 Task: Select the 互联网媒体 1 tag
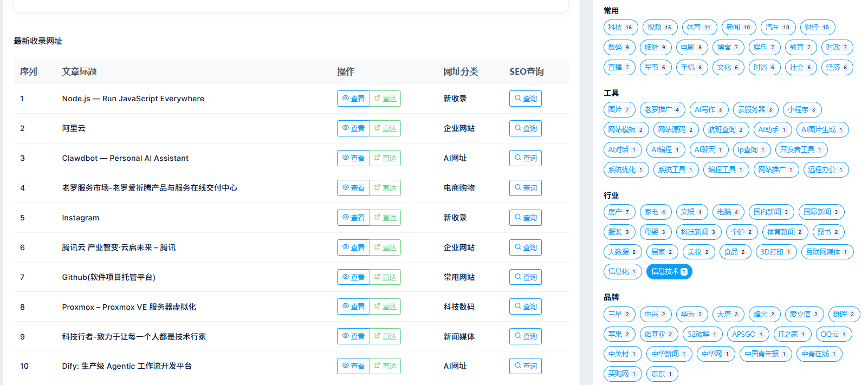[x=827, y=252]
